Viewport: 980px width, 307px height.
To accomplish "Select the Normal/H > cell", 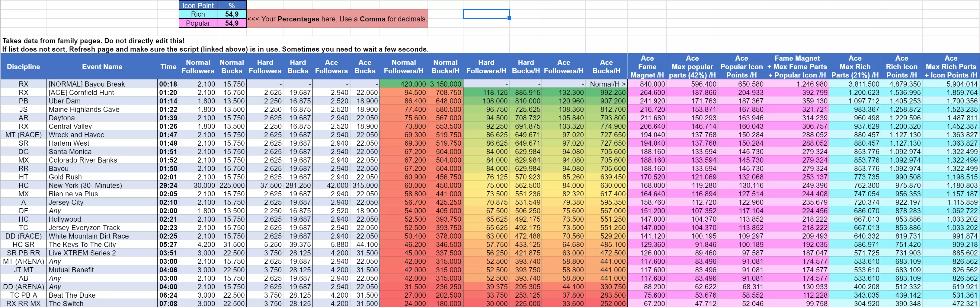I will (x=607, y=84).
